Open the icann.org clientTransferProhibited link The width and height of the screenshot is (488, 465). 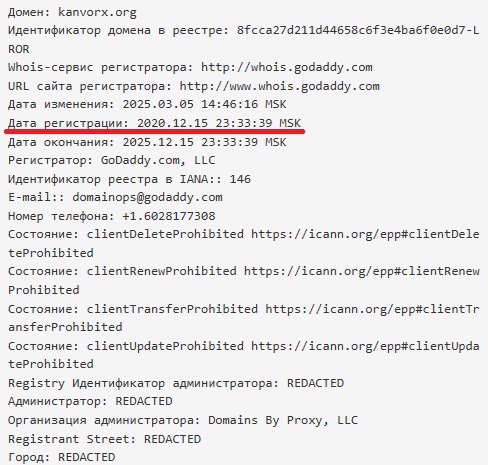tap(372, 309)
